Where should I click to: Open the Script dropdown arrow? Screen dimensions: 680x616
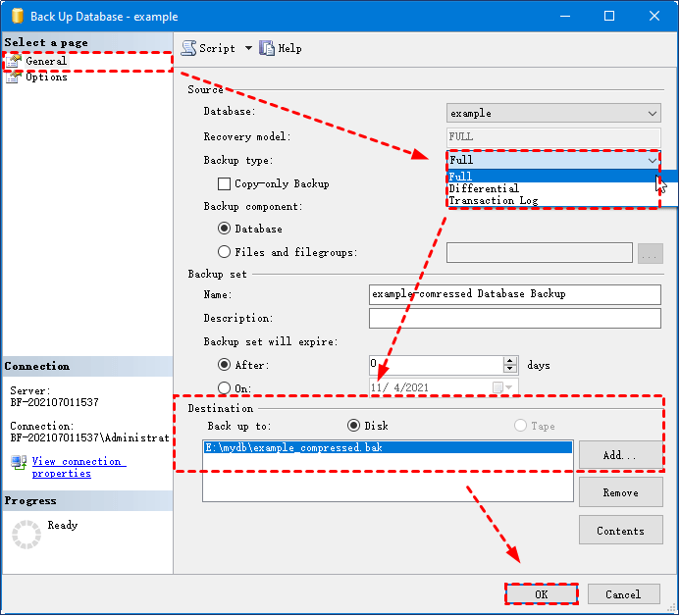click(x=248, y=48)
